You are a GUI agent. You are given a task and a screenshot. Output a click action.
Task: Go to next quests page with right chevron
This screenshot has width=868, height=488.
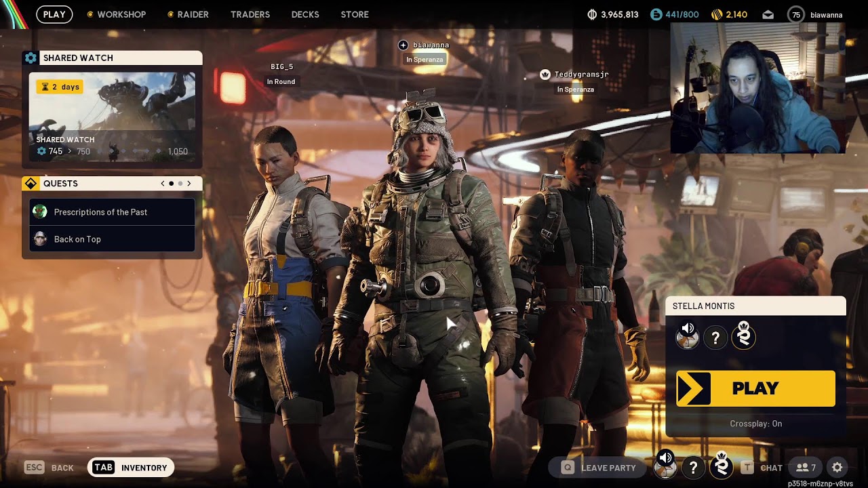(189, 184)
